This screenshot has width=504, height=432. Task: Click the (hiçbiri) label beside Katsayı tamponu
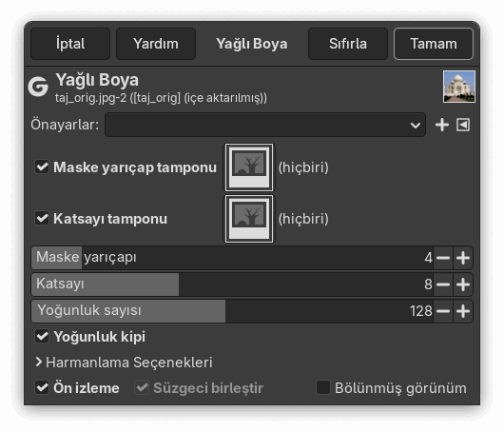click(x=303, y=219)
